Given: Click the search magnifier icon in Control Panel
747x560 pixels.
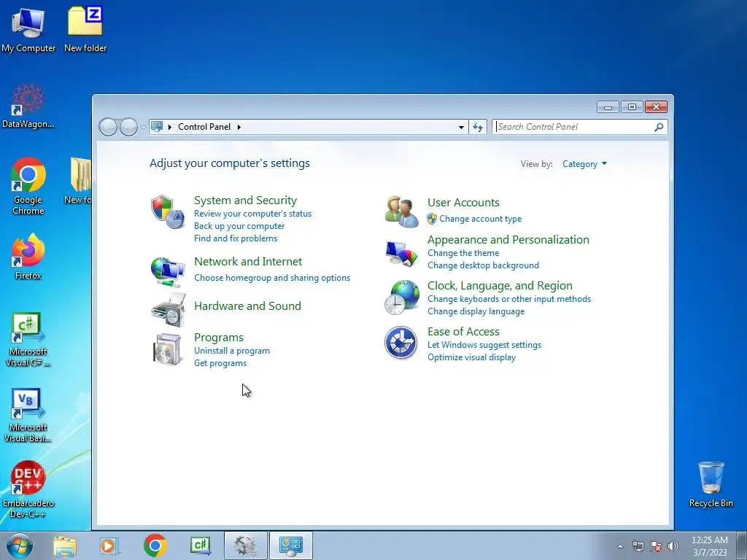Looking at the screenshot, I should click(659, 127).
